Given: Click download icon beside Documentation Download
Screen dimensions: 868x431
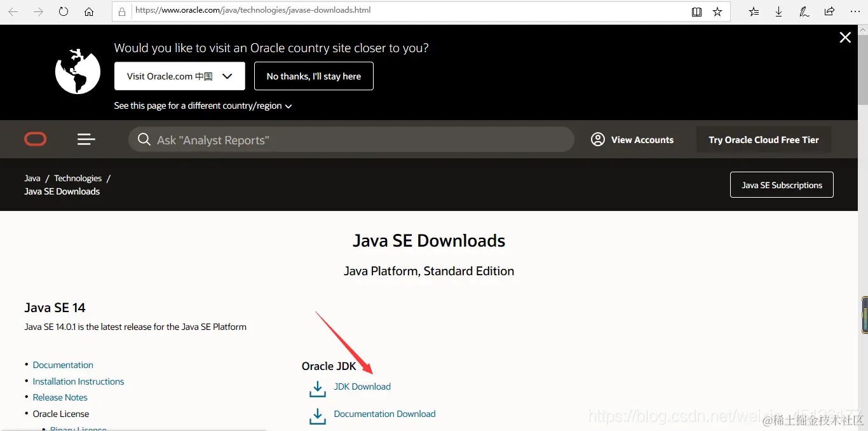Looking at the screenshot, I should (317, 416).
